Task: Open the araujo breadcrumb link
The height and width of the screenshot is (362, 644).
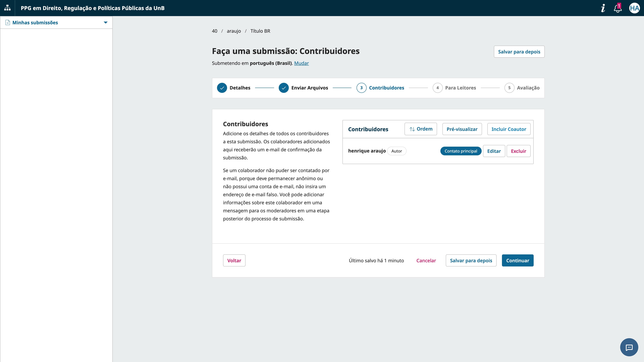Action: pyautogui.click(x=234, y=31)
